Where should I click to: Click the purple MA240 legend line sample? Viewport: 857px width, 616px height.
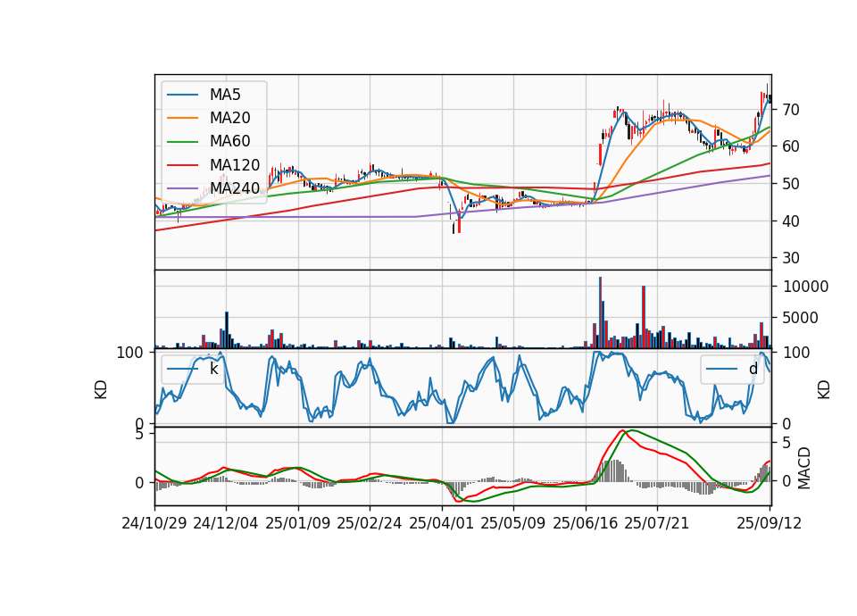pyautogui.click(x=182, y=188)
